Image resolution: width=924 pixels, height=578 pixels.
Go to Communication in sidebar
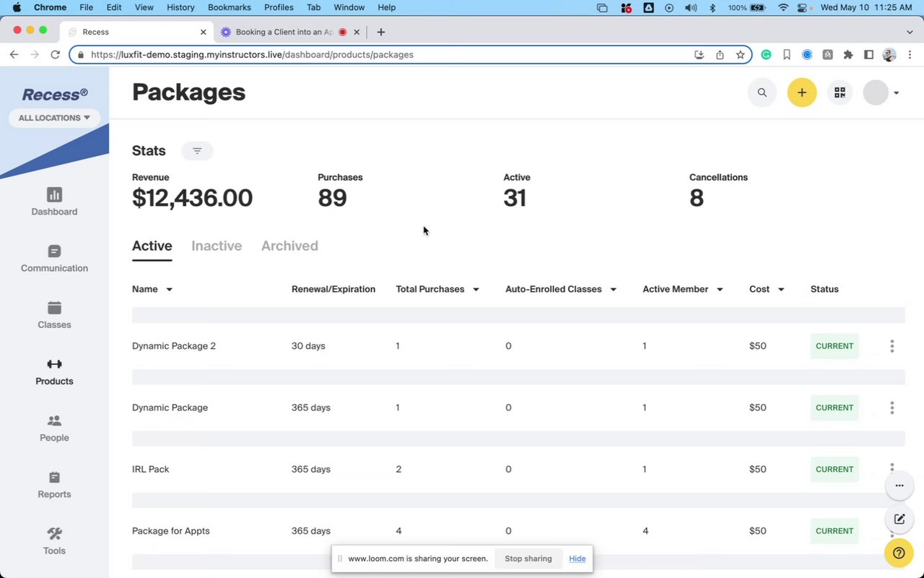click(x=54, y=258)
